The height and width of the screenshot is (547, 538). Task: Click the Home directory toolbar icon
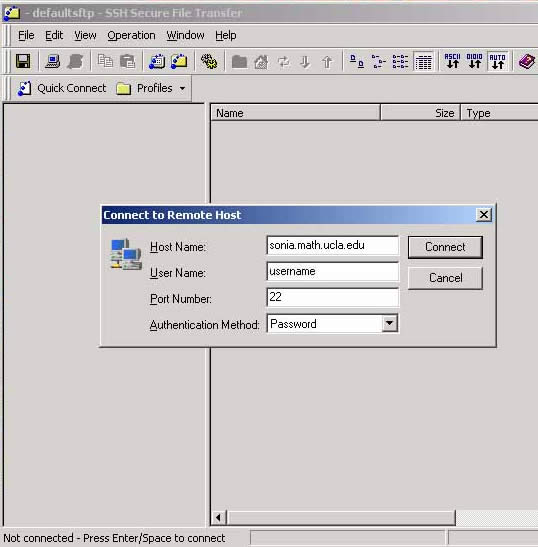[261, 62]
